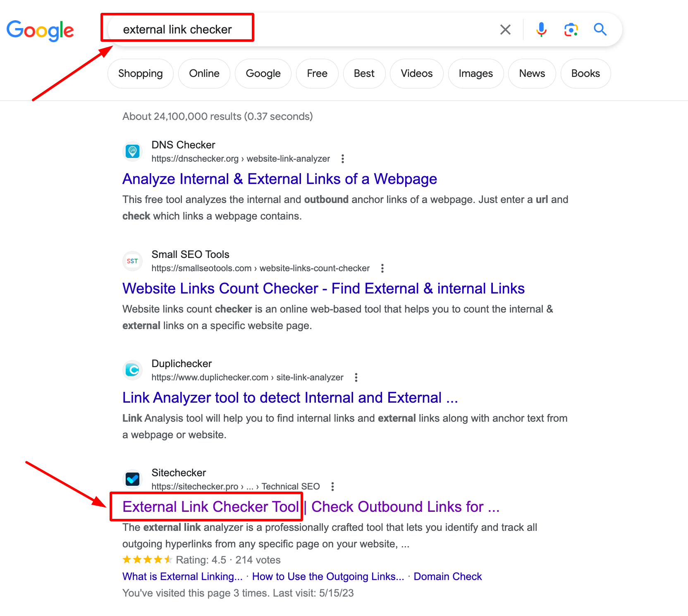Screen dimensions: 688x616
Task: Select the Free filter chip
Action: (317, 74)
